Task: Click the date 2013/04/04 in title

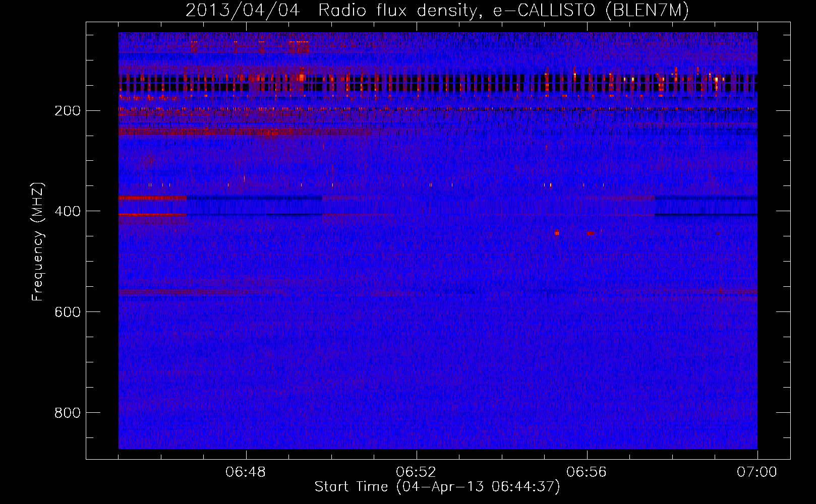Action: click(x=243, y=10)
